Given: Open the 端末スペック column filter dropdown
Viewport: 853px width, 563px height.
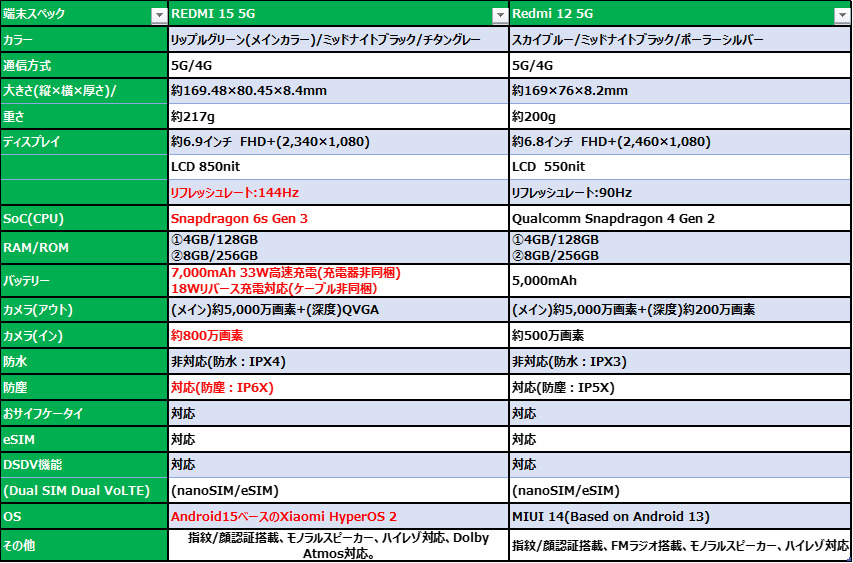Looking at the screenshot, I should (x=158, y=15).
